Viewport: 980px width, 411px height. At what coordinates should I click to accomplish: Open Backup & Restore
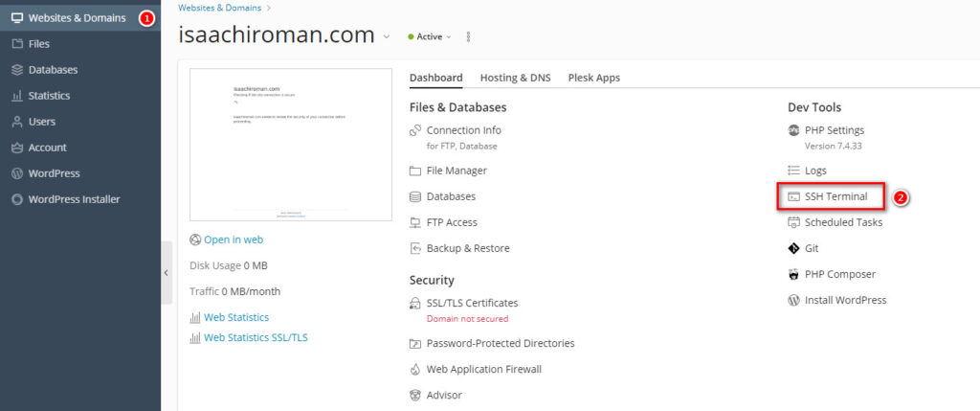[468, 248]
